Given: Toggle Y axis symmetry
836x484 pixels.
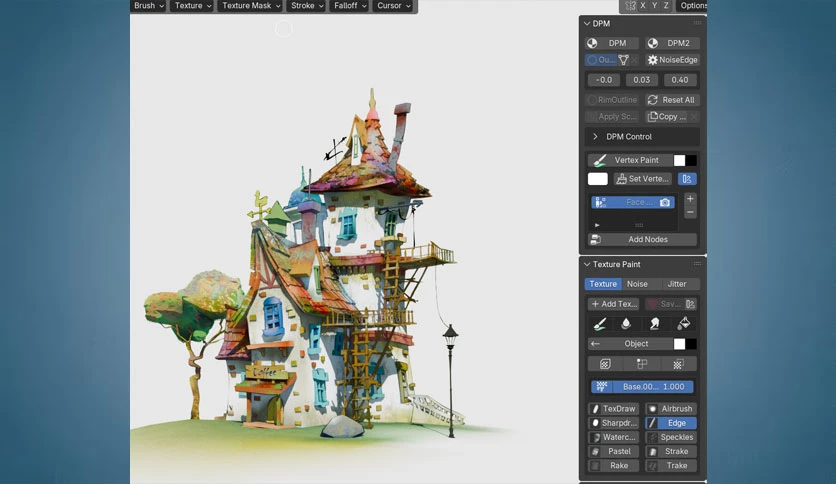Looking at the screenshot, I should pyautogui.click(x=655, y=5).
